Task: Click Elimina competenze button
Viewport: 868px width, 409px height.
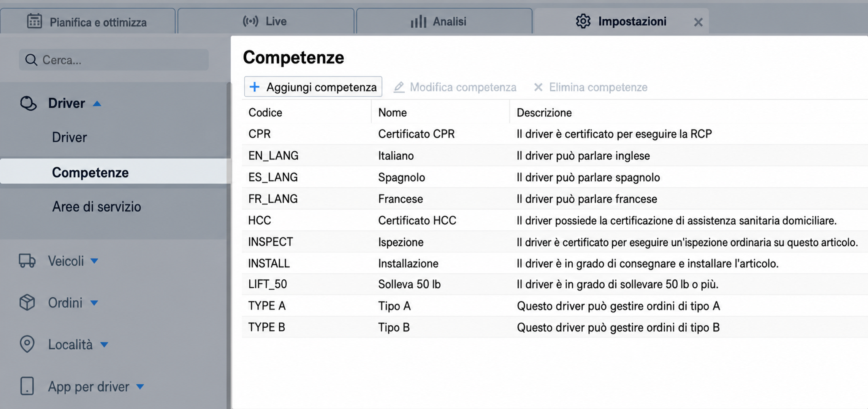Action: (591, 87)
